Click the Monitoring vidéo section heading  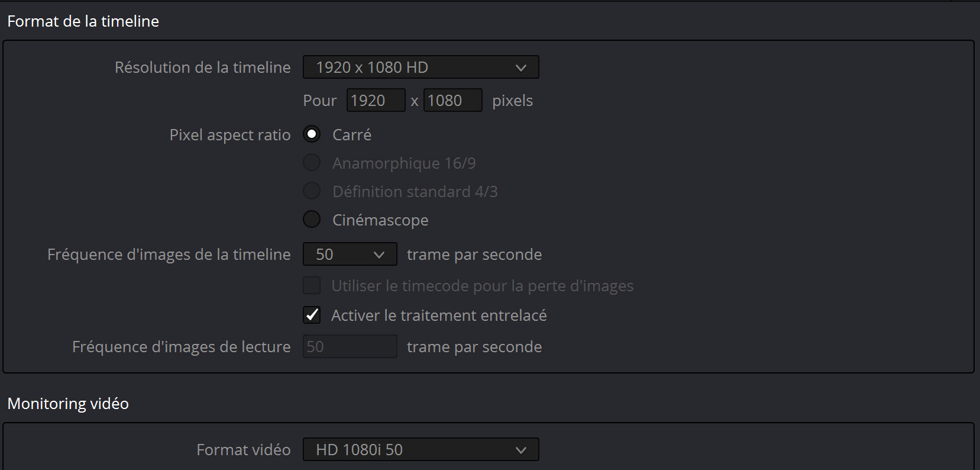(68, 404)
